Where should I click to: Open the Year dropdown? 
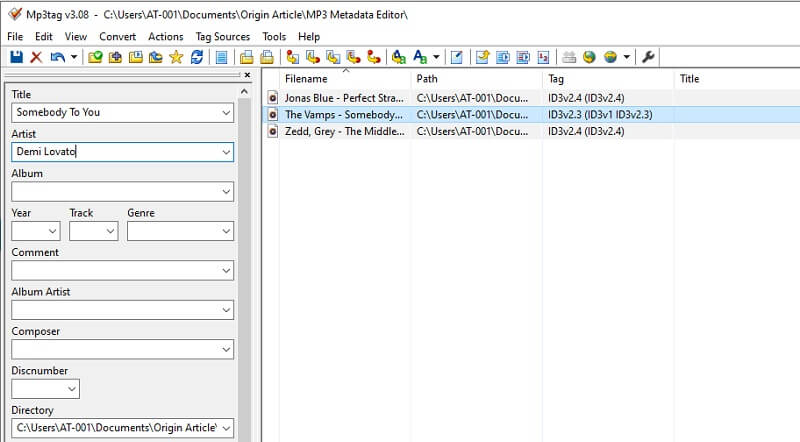pos(51,231)
